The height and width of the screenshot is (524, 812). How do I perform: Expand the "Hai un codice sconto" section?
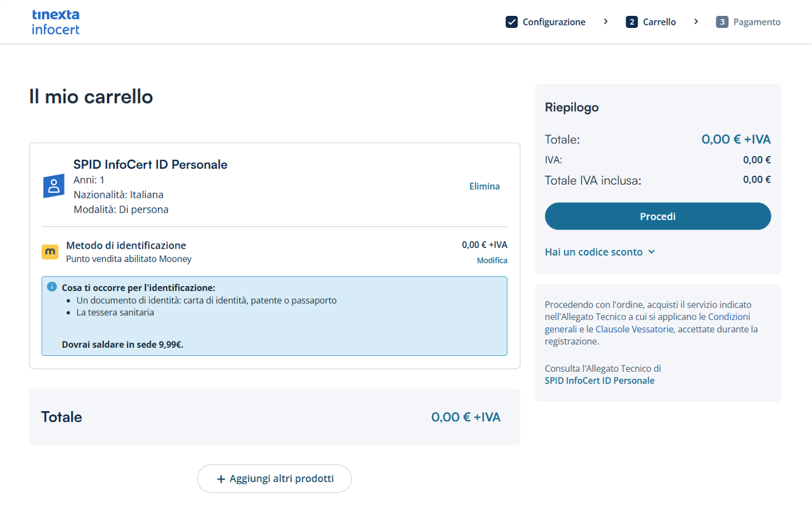pyautogui.click(x=599, y=252)
